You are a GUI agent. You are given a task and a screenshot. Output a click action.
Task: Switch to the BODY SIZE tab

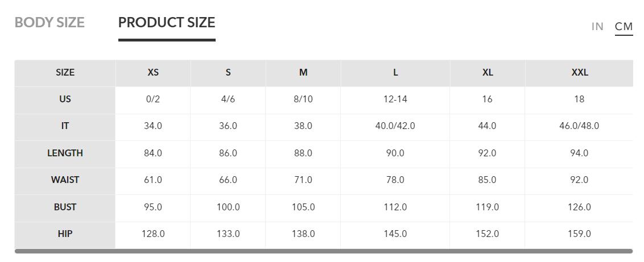tap(49, 23)
